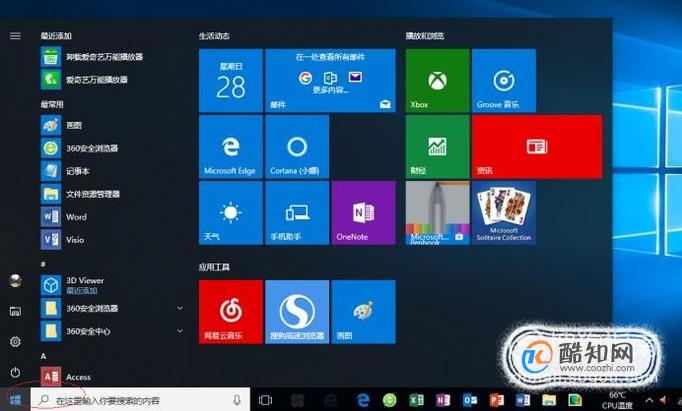The width and height of the screenshot is (682, 411).
Task: Open the 手机助手 tile
Action: coord(297,213)
